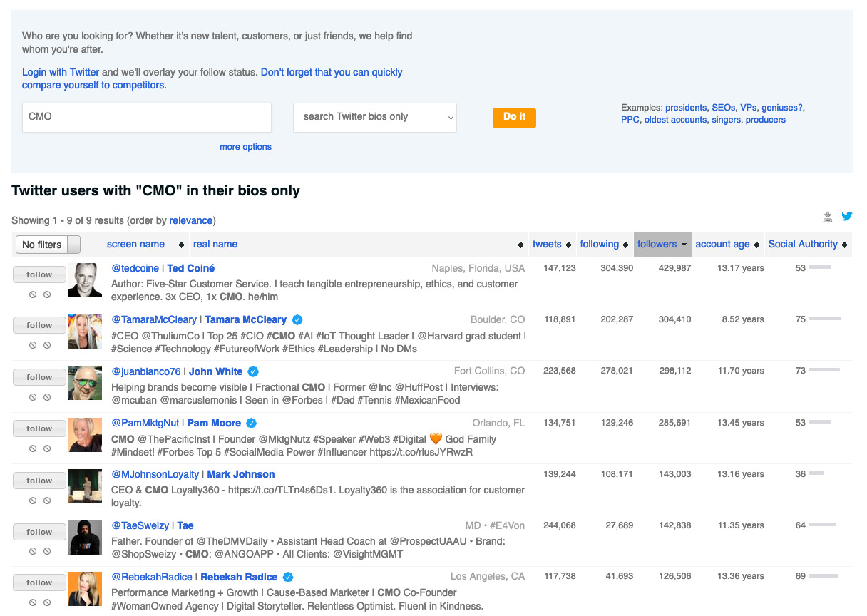The width and height of the screenshot is (867, 616).
Task: Open the 'search Twitter bios only' dropdown
Action: [x=375, y=117]
